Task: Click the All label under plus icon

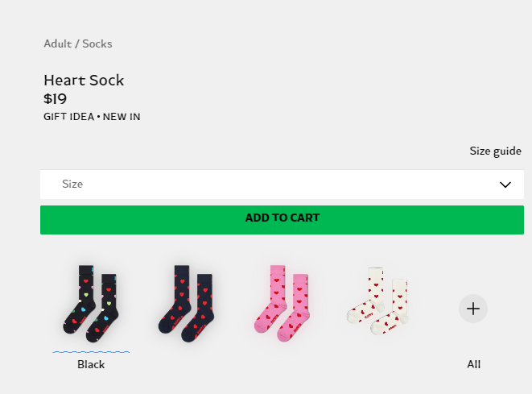Action: pos(473,364)
